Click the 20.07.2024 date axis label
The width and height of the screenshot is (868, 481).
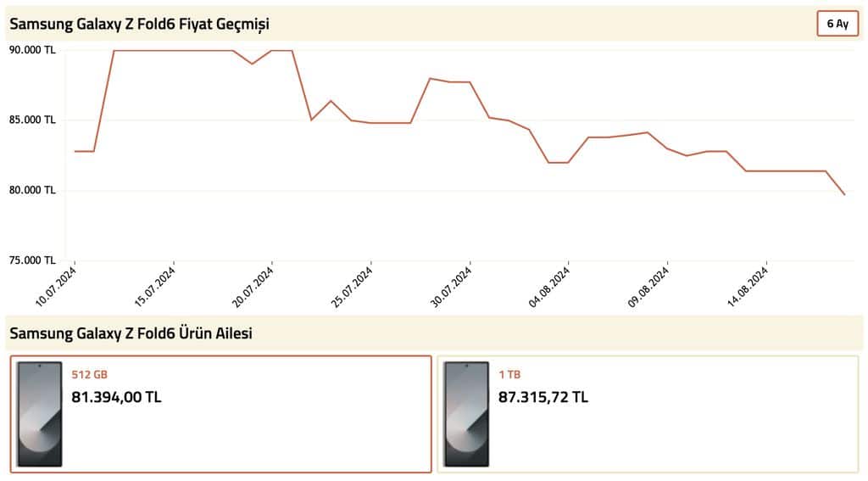(253, 287)
